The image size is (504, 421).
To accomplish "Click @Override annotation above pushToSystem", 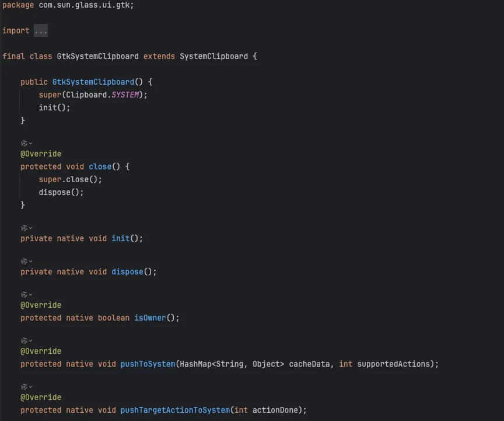I will [41, 351].
